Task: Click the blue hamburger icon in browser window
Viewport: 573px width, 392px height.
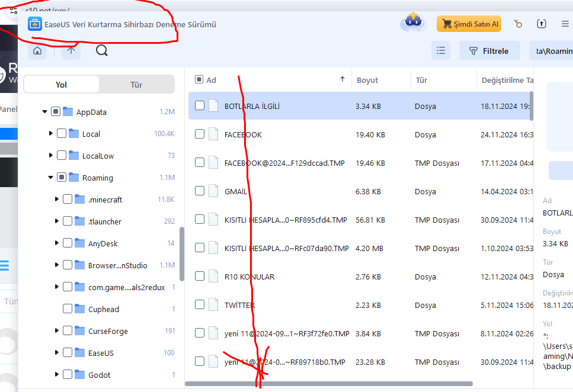Action: pos(4,265)
